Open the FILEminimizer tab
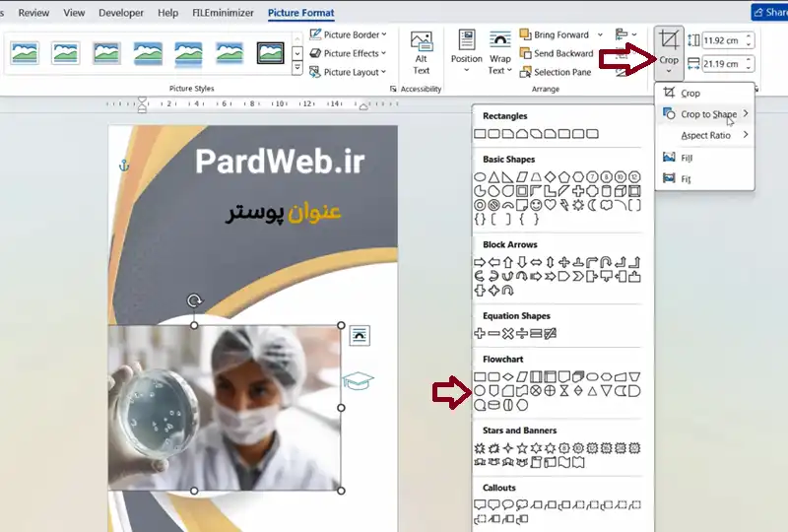This screenshot has width=788, height=532. click(x=223, y=13)
